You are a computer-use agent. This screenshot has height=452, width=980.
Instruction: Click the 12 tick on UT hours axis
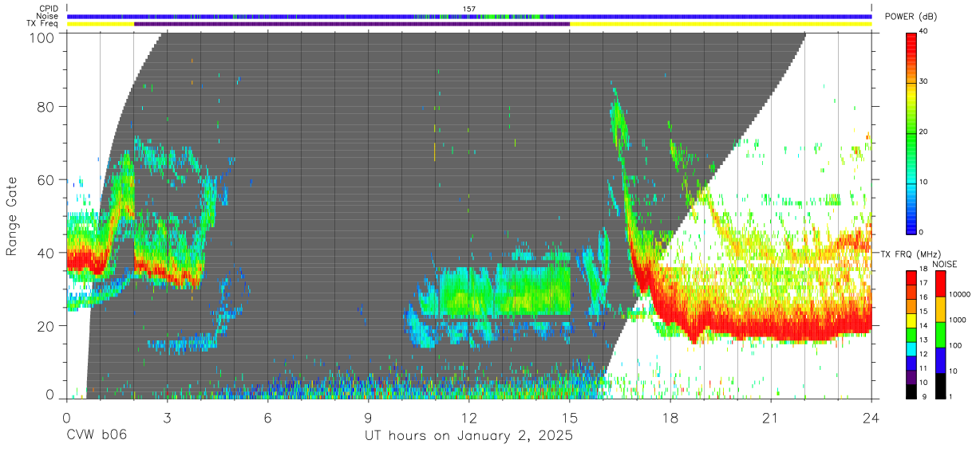[x=469, y=418]
